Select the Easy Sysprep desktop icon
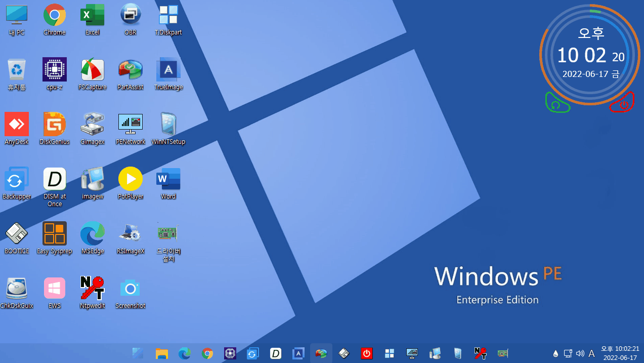The width and height of the screenshot is (644, 363). (x=55, y=238)
